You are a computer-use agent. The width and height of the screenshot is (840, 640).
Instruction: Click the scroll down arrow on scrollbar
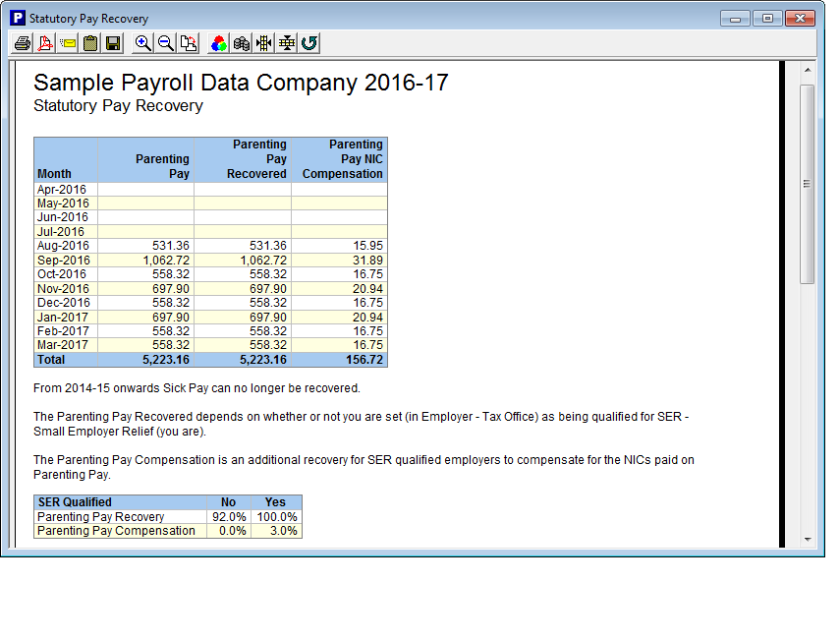click(x=808, y=539)
